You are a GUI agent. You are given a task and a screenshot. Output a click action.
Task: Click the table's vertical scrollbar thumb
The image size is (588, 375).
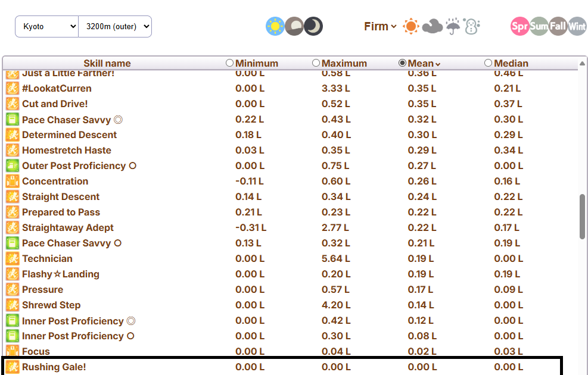coord(582,216)
